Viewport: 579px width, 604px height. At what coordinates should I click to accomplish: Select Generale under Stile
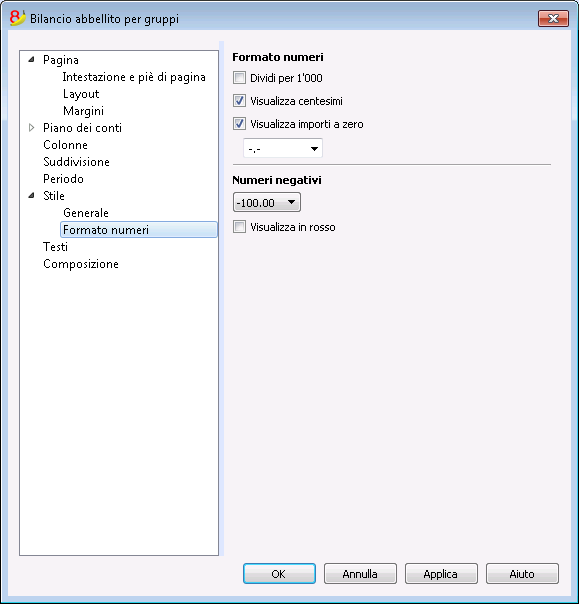[x=86, y=213]
